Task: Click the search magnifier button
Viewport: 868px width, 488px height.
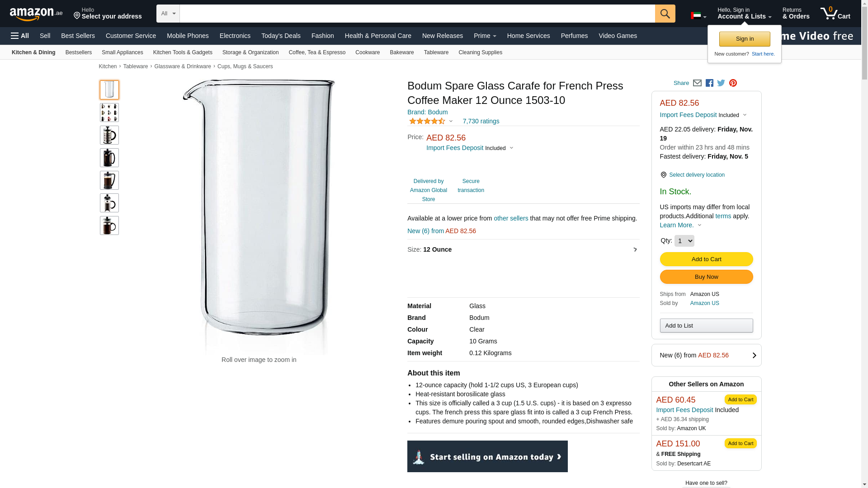Action: pos(665,14)
